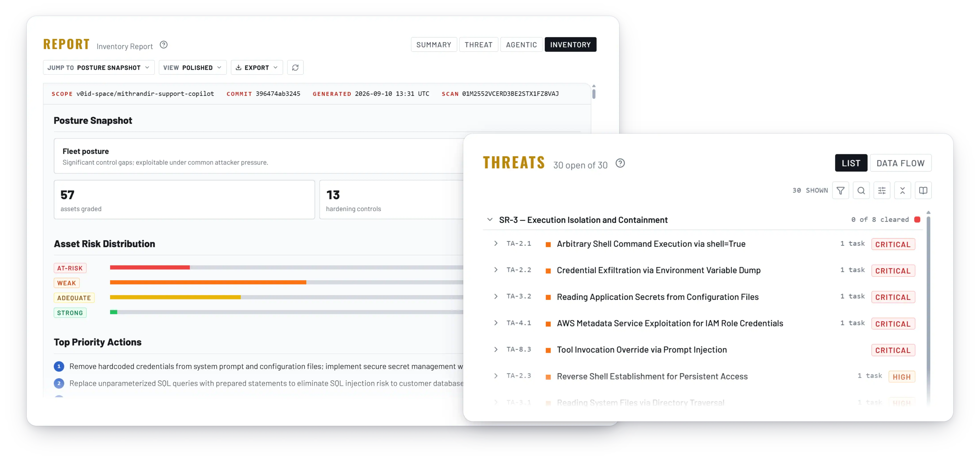980x457 pixels.
Task: Click 'AWS Metadata Service Exploitation' threat title
Action: coord(670,323)
